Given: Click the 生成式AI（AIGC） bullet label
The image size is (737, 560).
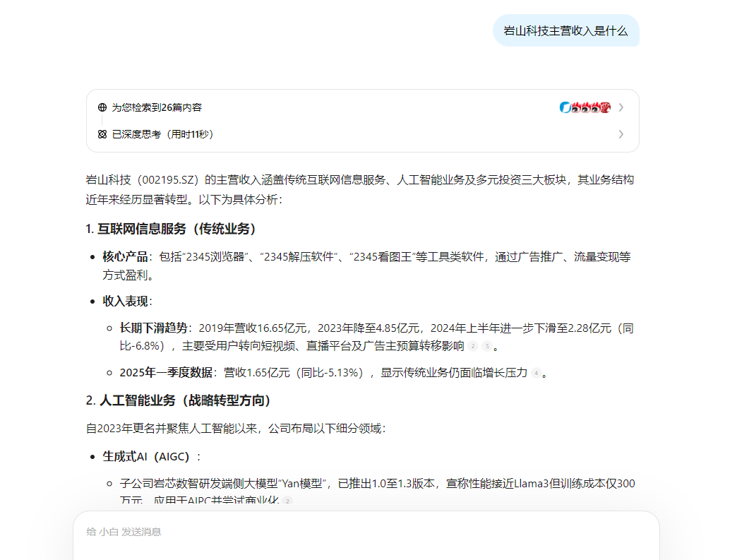Looking at the screenshot, I should (146, 457).
